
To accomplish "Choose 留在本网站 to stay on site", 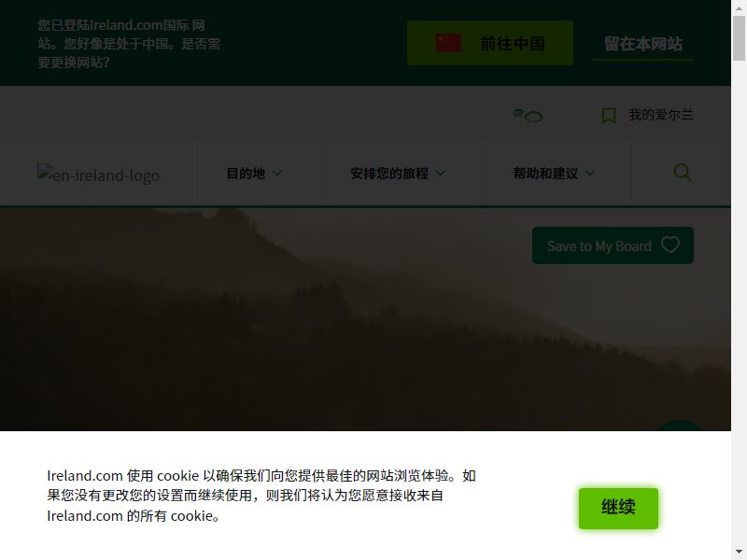I will pyautogui.click(x=643, y=44).
